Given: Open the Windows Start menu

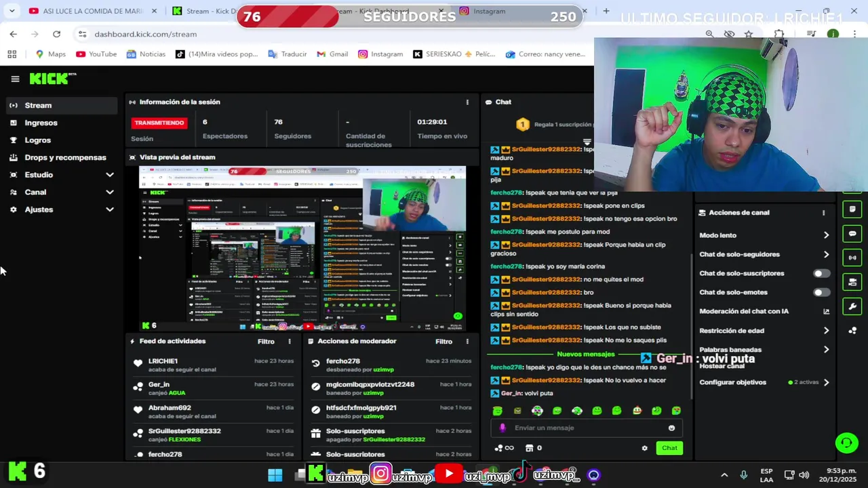Looking at the screenshot, I should click(x=275, y=475).
